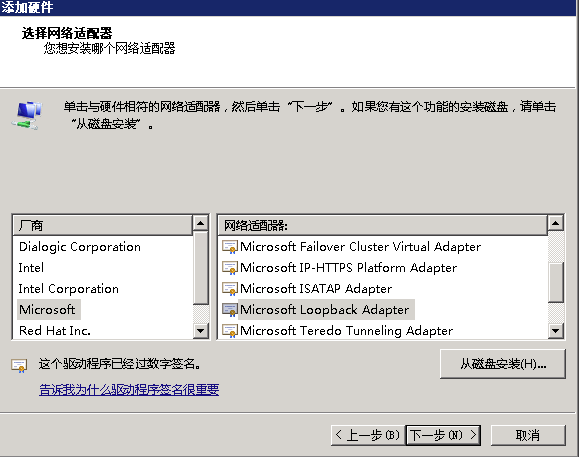Click the 网络适配器 column header
The height and width of the screenshot is (457, 579).
tap(383, 225)
